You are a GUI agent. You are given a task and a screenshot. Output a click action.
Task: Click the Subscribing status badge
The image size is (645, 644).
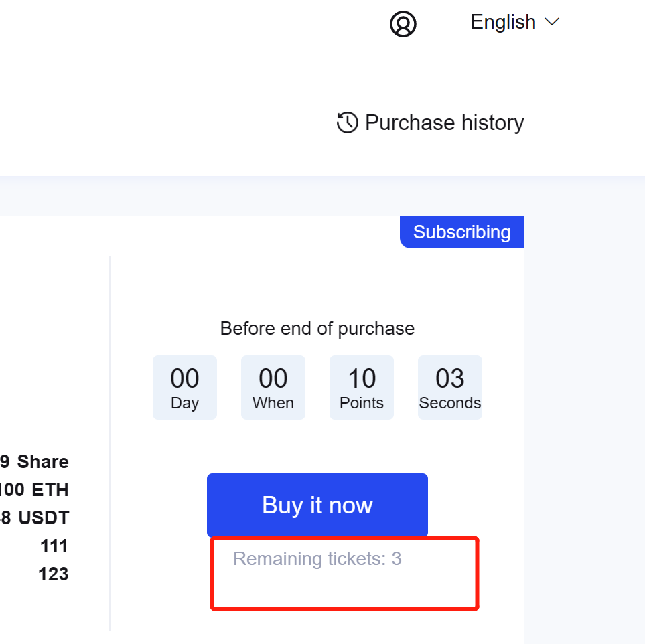coord(461,232)
